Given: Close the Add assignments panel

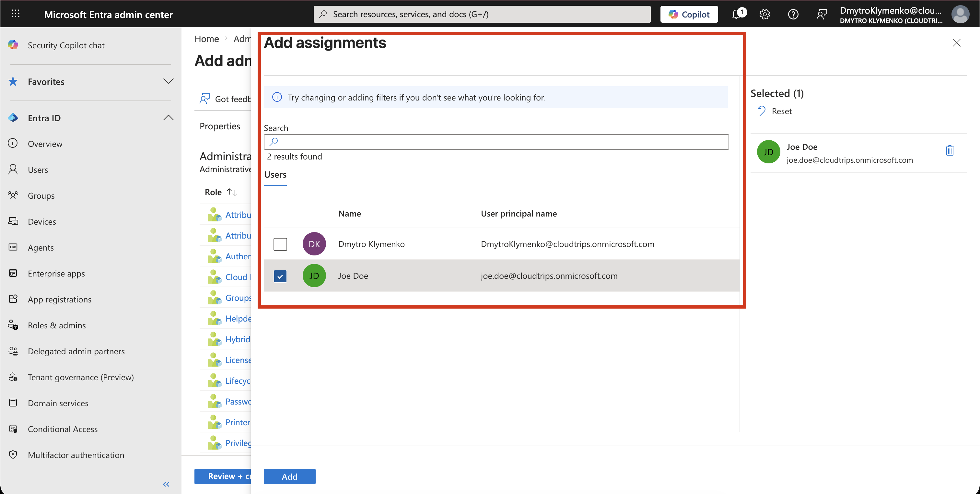Looking at the screenshot, I should tap(956, 43).
